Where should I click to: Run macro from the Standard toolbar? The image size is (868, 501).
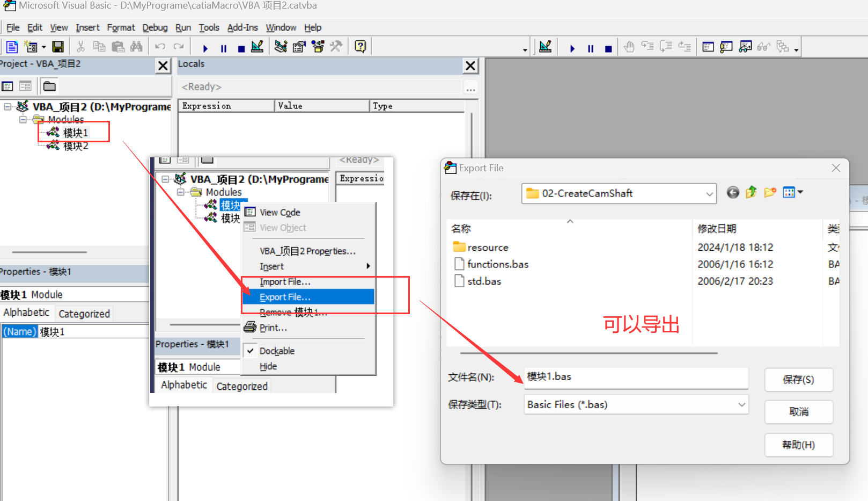click(205, 48)
